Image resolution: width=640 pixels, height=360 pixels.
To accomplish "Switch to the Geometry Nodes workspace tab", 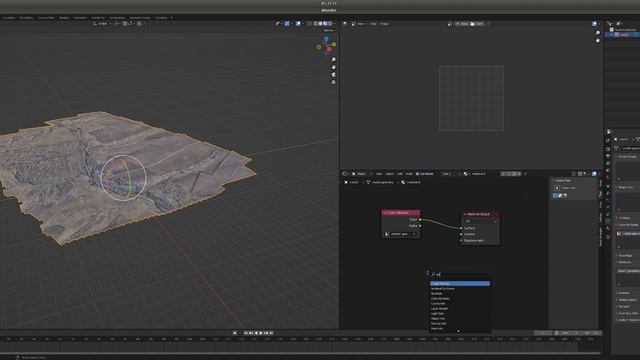I will 140,18.
